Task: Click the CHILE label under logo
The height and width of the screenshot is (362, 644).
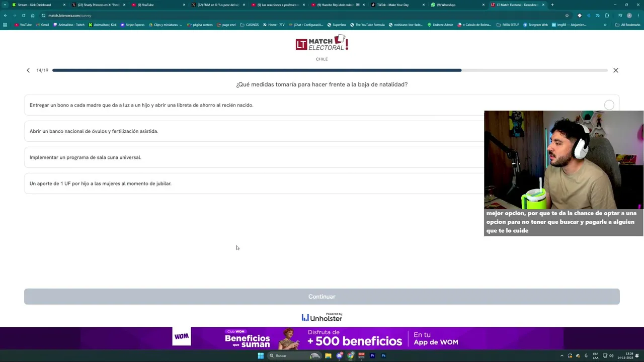Action: [x=322, y=59]
